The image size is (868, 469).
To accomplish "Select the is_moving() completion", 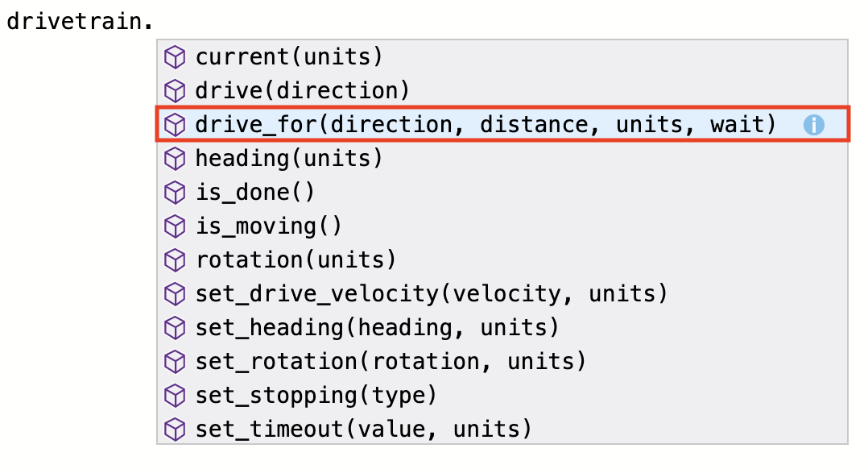I will pos(266,226).
